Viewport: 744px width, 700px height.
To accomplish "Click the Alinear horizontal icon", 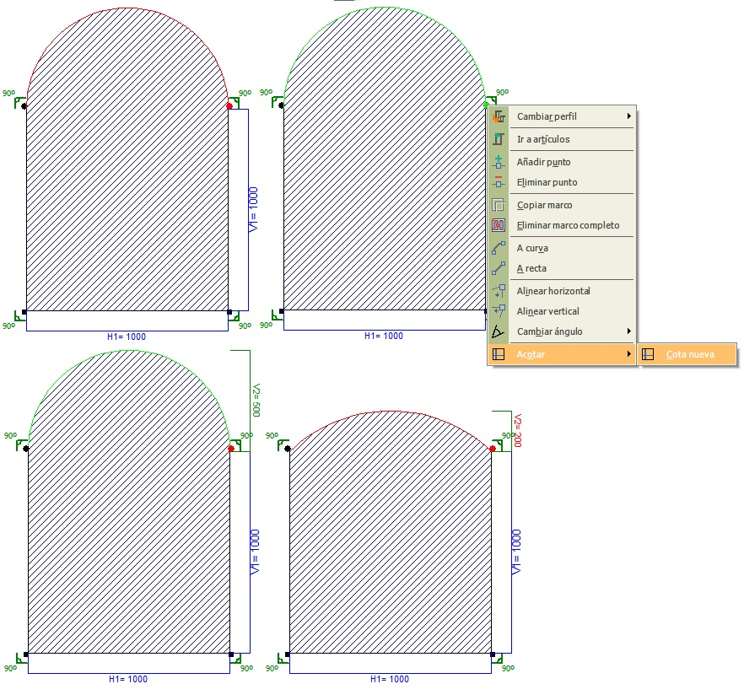I will pos(499,291).
